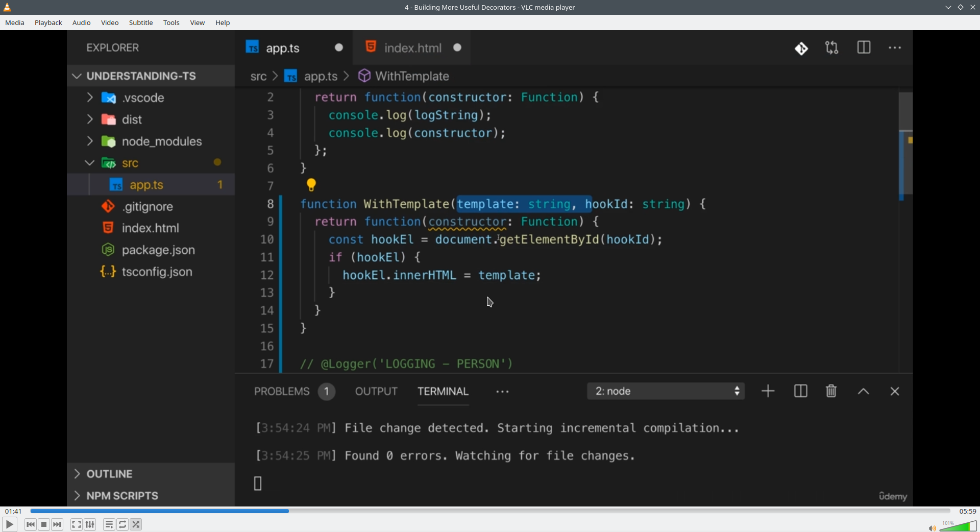Viewport: 980px width, 532px height.
Task: Click the lightbulb quick fix icon
Action: tap(311, 185)
